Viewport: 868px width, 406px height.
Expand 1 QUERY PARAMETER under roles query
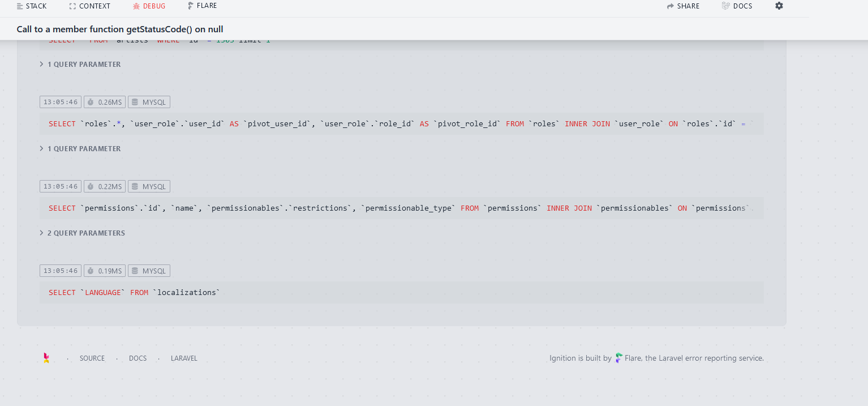pyautogui.click(x=80, y=149)
